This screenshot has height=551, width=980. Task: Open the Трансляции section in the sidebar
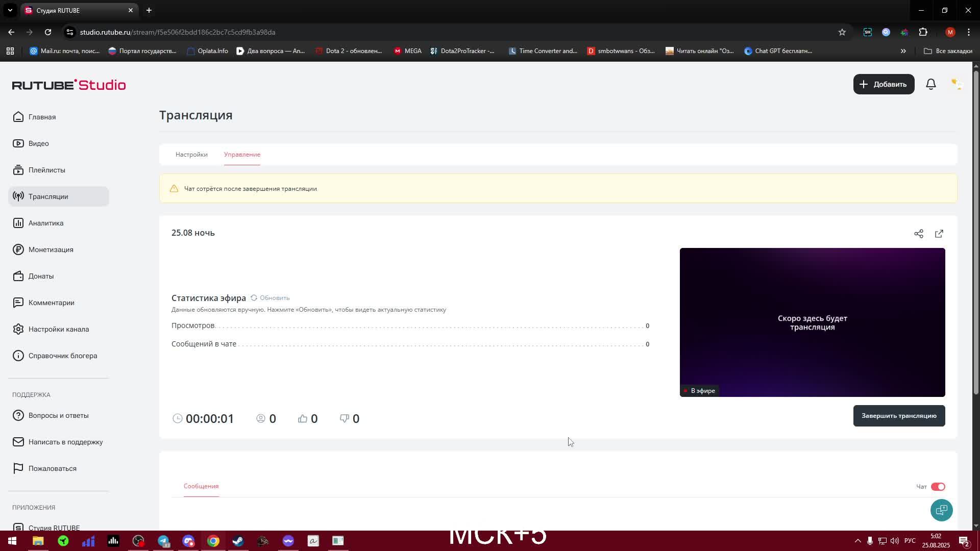(48, 196)
